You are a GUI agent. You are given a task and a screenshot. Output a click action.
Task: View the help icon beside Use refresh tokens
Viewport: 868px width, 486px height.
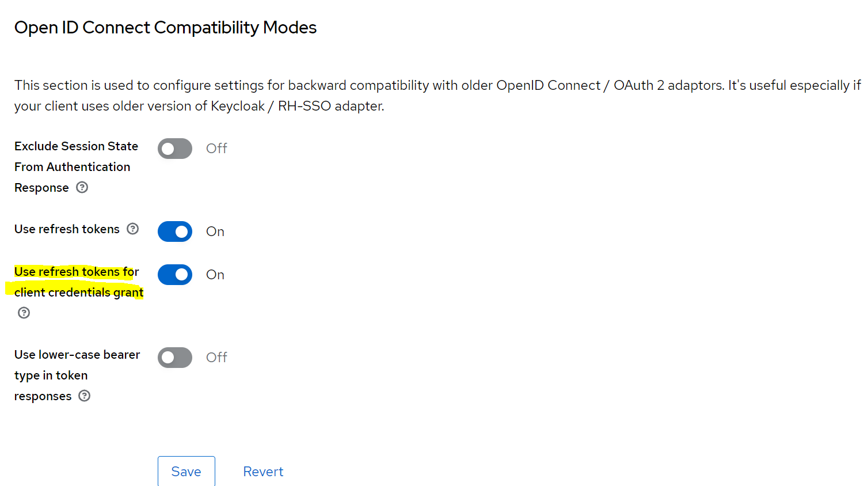(133, 229)
